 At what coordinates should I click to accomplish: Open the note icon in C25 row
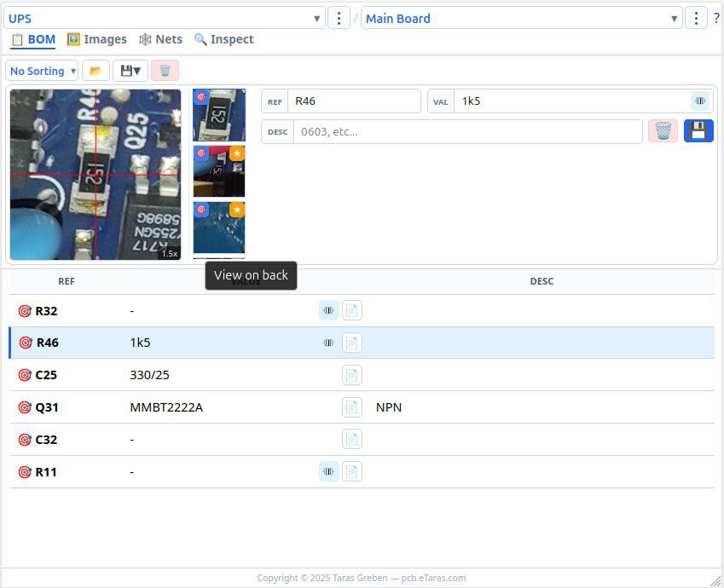click(x=352, y=375)
